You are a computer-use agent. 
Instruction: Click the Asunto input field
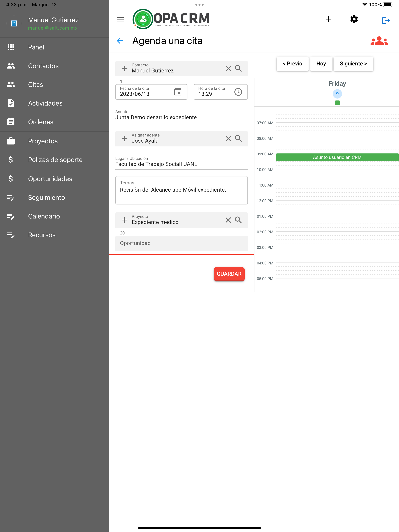pyautogui.click(x=181, y=116)
